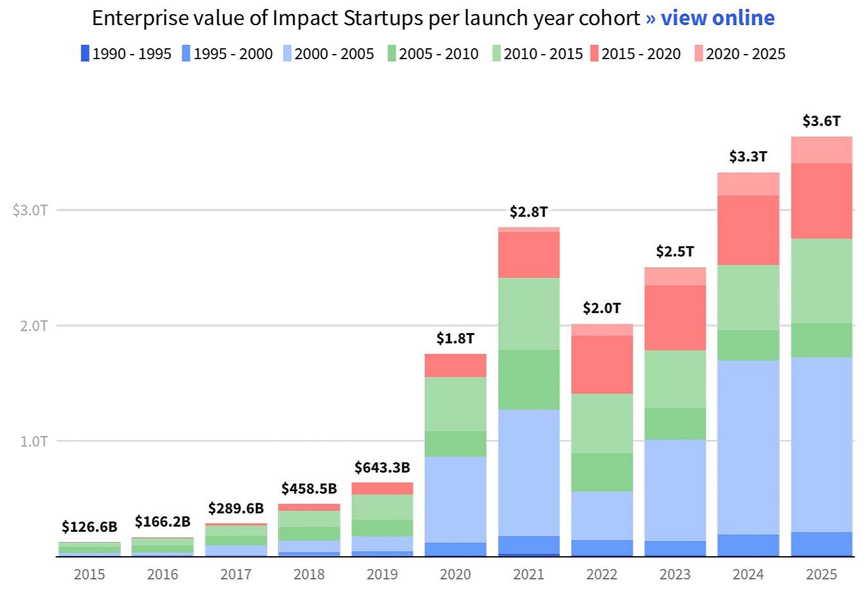Image resolution: width=868 pixels, height=598 pixels.
Task: Click the 2005 - 2010 legend color swatch
Action: click(x=392, y=53)
